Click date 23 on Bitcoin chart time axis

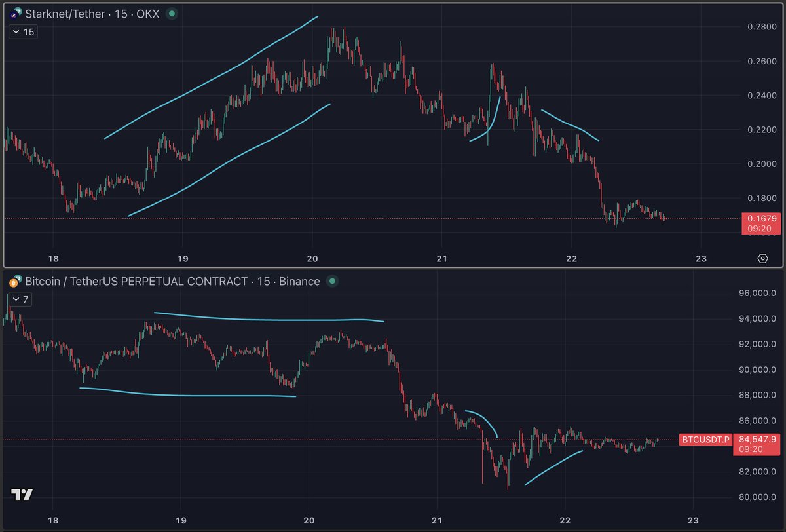[x=693, y=522]
